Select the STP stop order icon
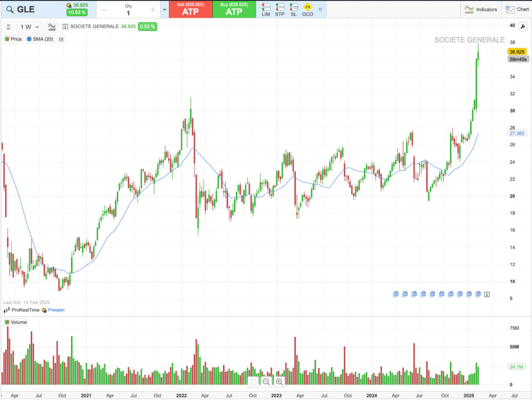The image size is (532, 400). [280, 9]
